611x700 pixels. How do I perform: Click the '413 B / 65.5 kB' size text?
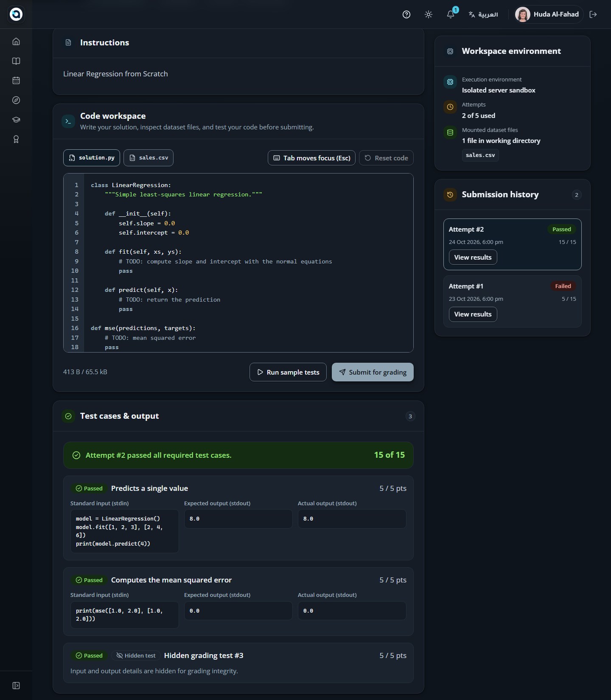[x=85, y=372]
